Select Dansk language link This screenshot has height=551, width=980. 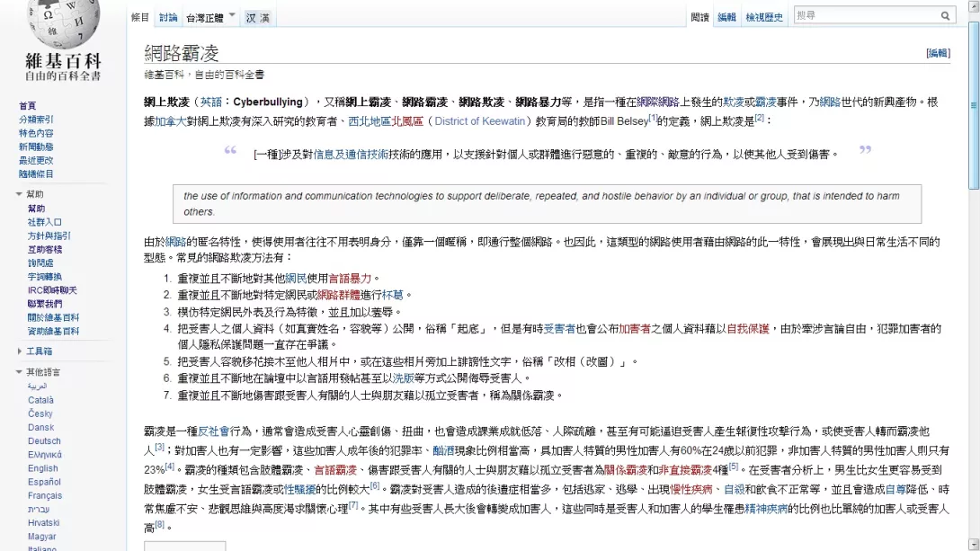click(40, 427)
